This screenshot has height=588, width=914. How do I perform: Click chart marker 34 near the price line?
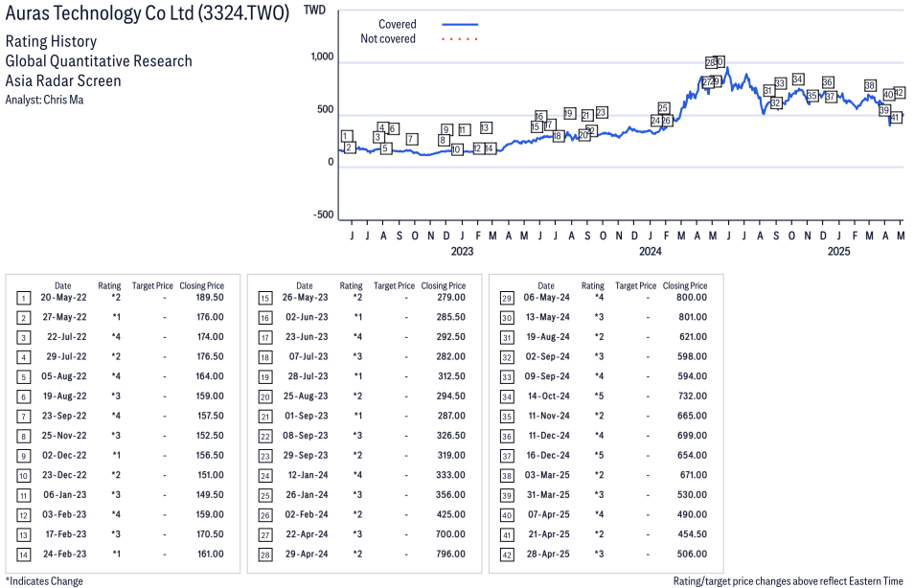[798, 79]
